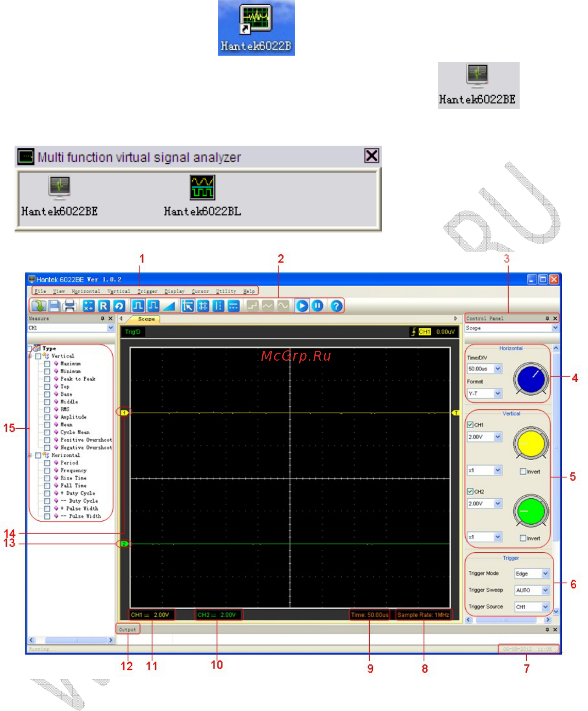Open the Trigger menu

(147, 291)
